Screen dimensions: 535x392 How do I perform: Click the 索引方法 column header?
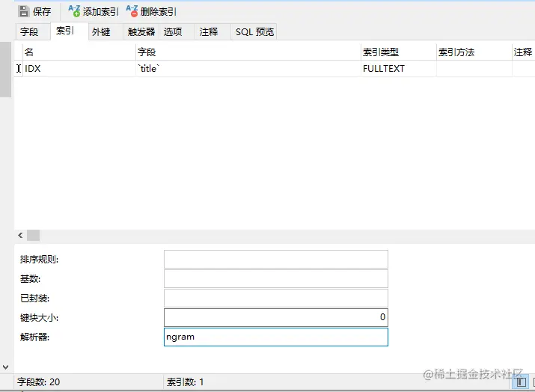[474, 52]
